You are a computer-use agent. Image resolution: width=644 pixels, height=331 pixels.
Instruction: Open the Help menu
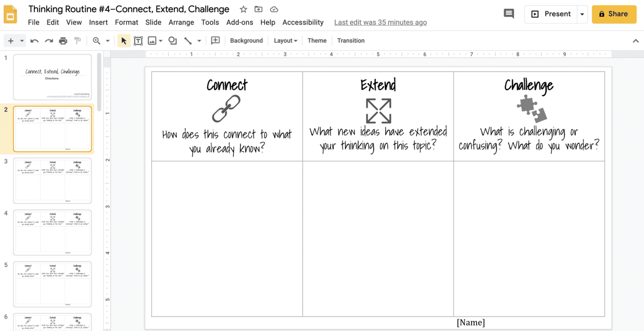[268, 23]
